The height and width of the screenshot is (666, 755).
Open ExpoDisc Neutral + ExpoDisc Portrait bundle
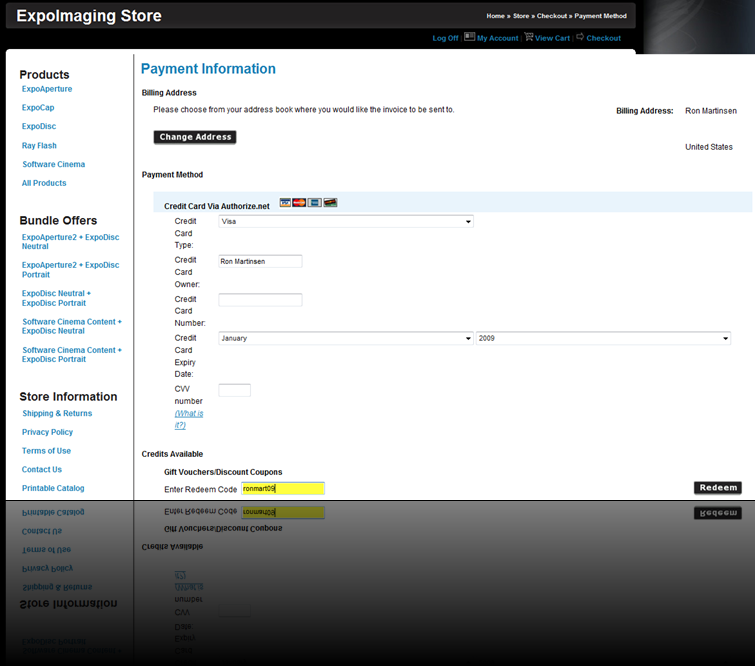[56, 298]
